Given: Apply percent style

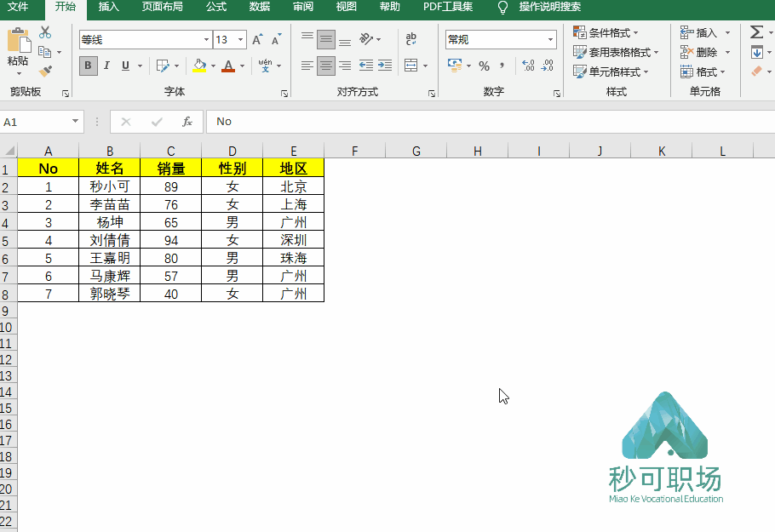Looking at the screenshot, I should pyautogui.click(x=484, y=66).
